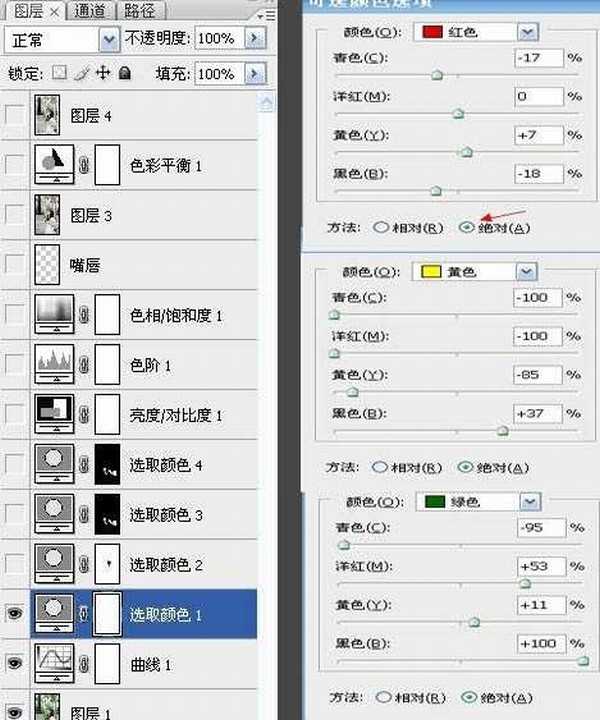Click the 色彩平衡 1 adjustment icon

pyautogui.click(x=54, y=164)
